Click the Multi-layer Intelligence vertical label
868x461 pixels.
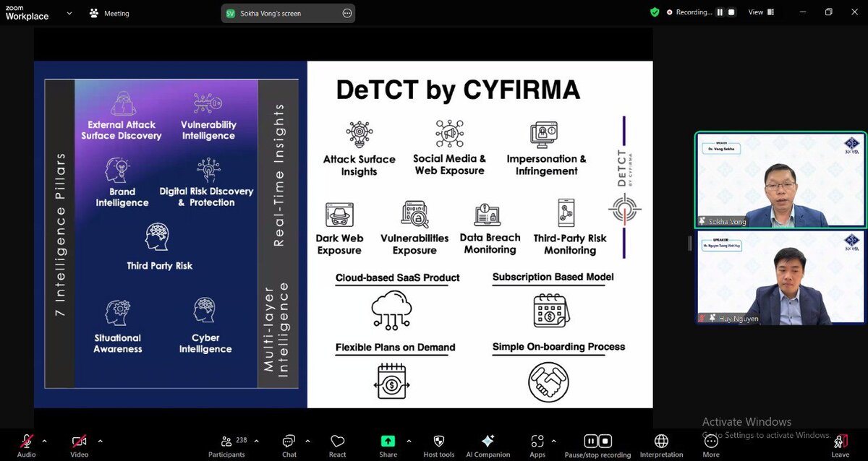pos(276,329)
